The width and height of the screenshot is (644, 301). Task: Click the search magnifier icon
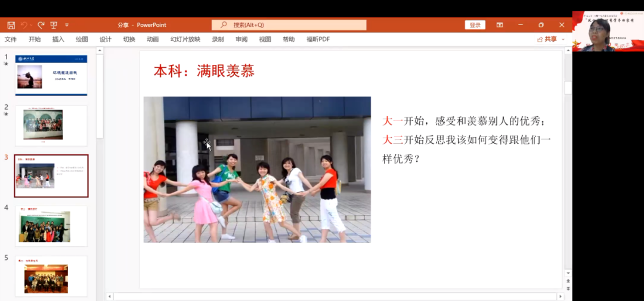point(224,25)
